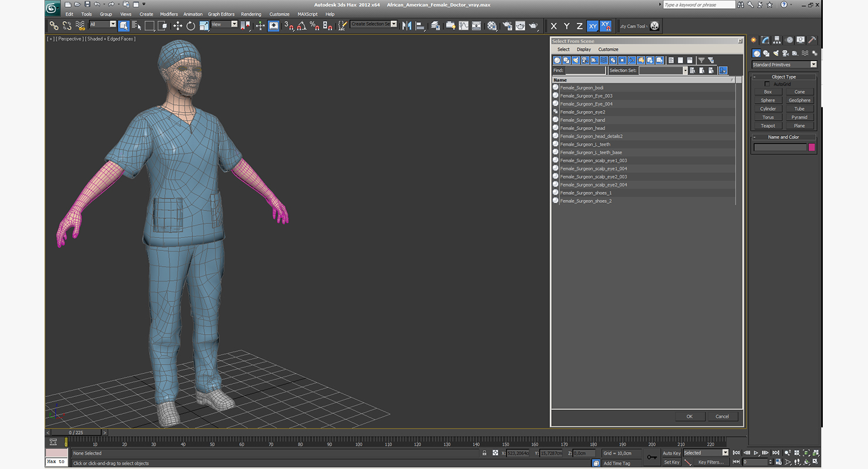This screenshot has height=469, width=868.
Task: Click the pink object color swatch
Action: (812, 147)
